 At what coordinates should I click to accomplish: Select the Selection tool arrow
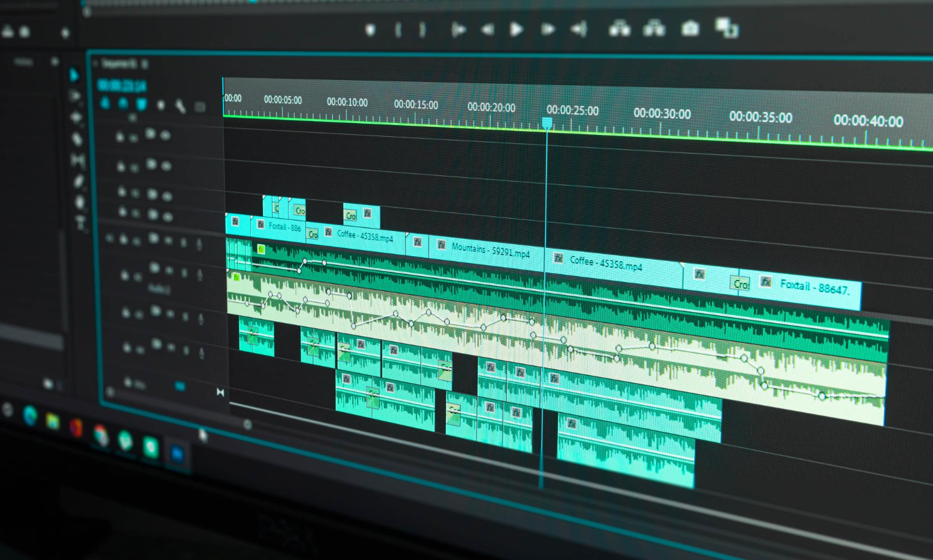click(x=74, y=75)
